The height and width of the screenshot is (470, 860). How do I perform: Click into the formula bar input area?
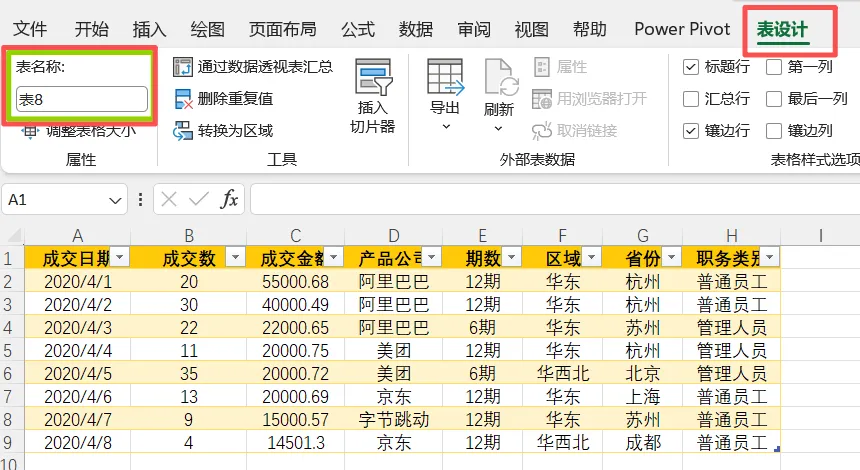[x=555, y=199]
